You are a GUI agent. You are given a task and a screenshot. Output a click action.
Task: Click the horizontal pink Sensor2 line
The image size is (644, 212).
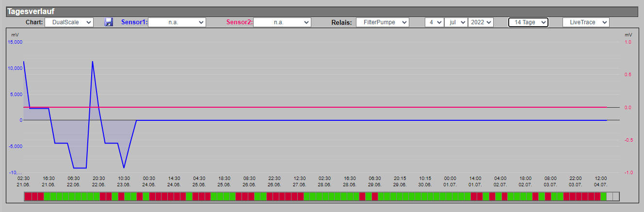point(315,107)
